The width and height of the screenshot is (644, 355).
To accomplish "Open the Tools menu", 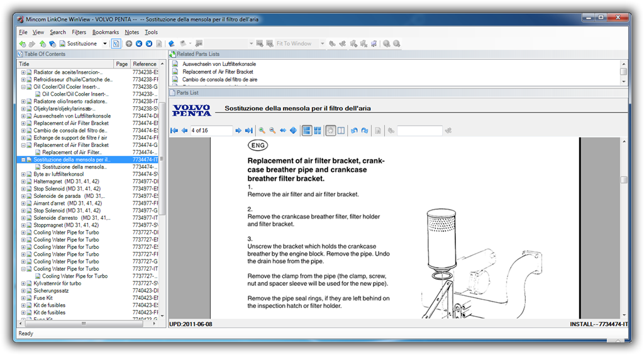I will coord(151,32).
